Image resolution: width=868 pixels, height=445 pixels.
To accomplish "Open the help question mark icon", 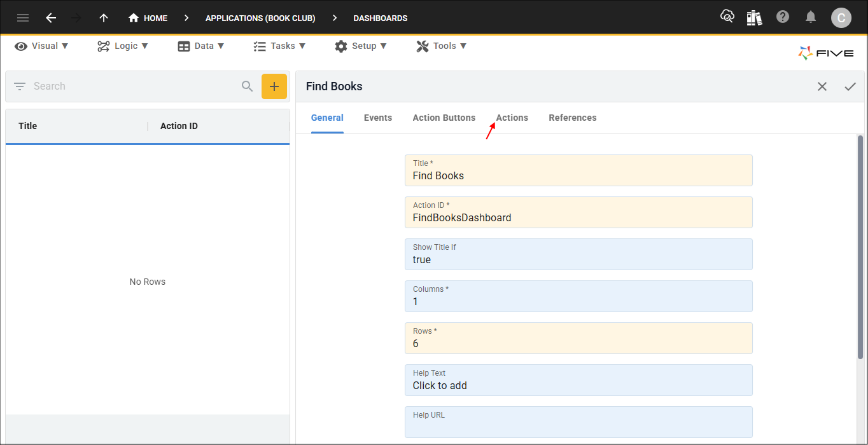I will pos(783,17).
